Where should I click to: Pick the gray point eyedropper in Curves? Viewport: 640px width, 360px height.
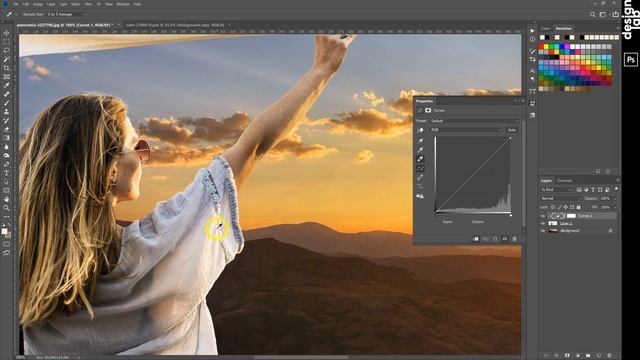coord(420,150)
